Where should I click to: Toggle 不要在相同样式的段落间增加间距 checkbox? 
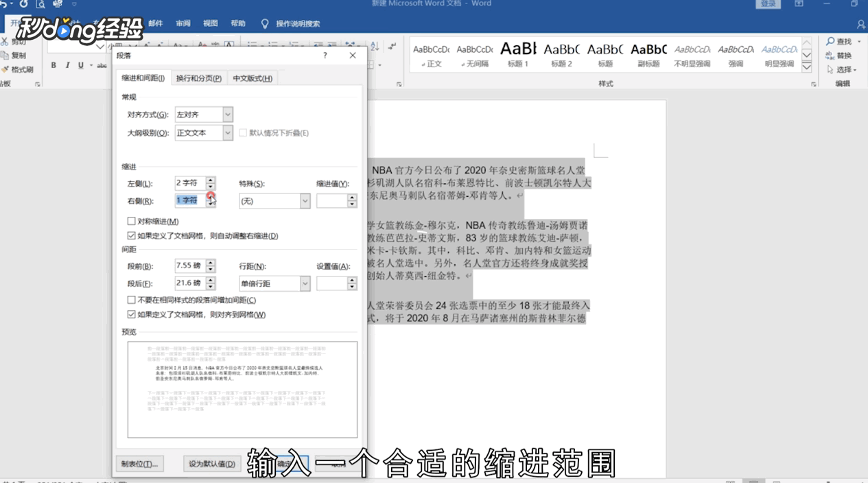[x=132, y=300]
